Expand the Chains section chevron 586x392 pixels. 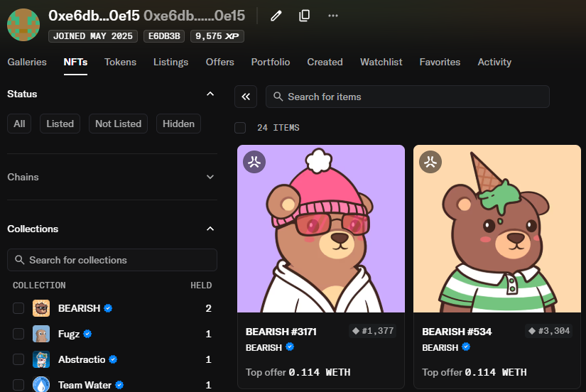210,177
